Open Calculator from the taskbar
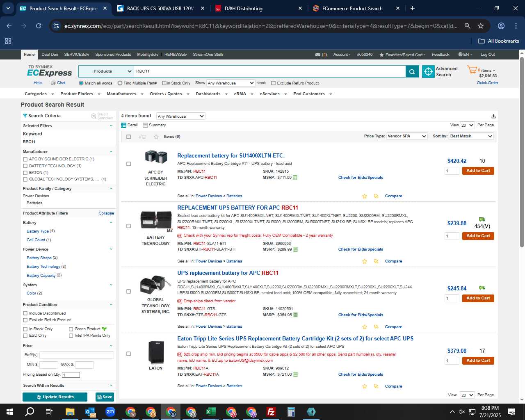The height and width of the screenshot is (420, 525). tap(291, 412)
